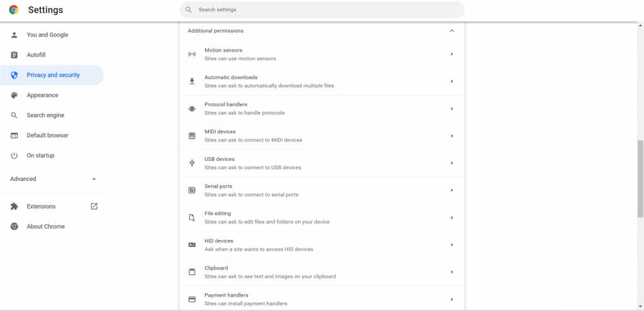
Task: Open HID devices settings arrow
Action: [452, 245]
